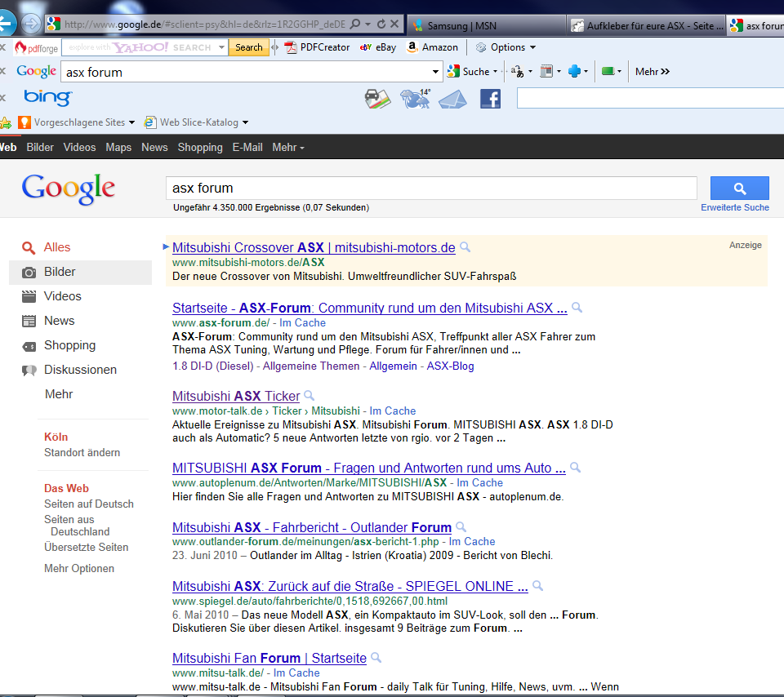
Task: Click preview magnifier next to Mitsubishi ASX Ticker
Action: 310,397
